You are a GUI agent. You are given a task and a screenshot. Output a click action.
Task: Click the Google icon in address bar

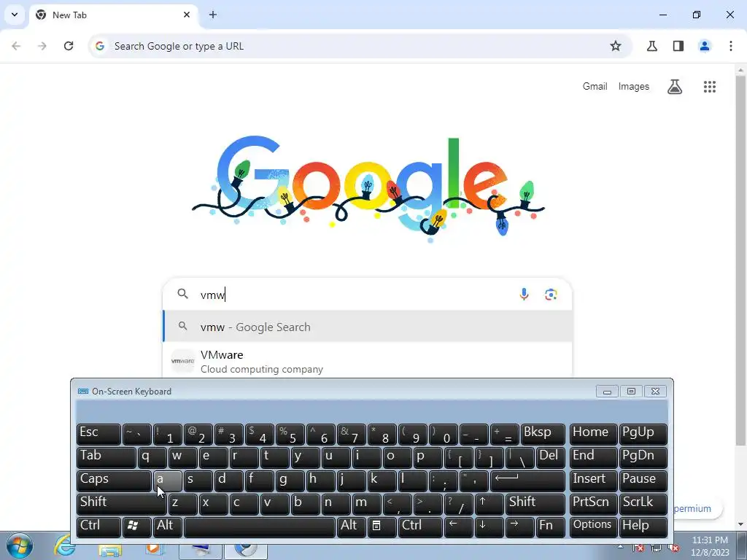pyautogui.click(x=99, y=46)
